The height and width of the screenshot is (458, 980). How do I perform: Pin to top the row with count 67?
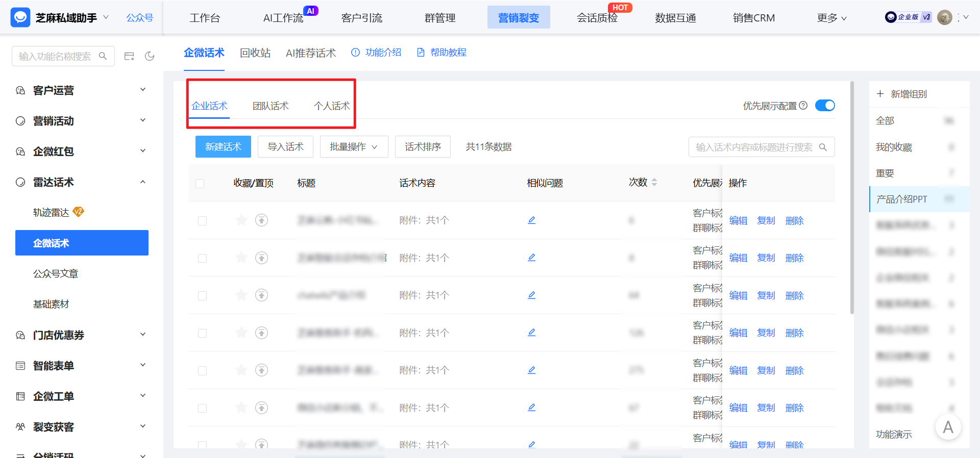(261, 408)
